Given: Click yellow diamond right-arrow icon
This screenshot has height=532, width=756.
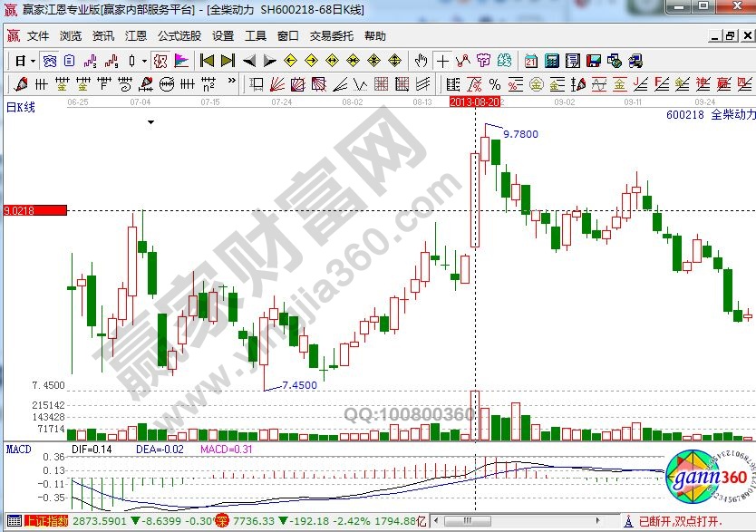Looking at the screenshot, I should (312, 61).
